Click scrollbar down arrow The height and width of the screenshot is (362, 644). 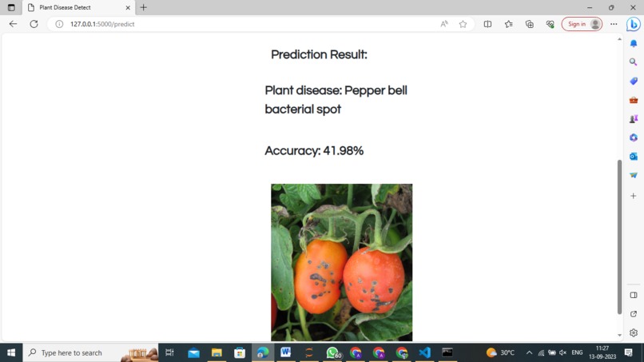pyautogui.click(x=619, y=336)
